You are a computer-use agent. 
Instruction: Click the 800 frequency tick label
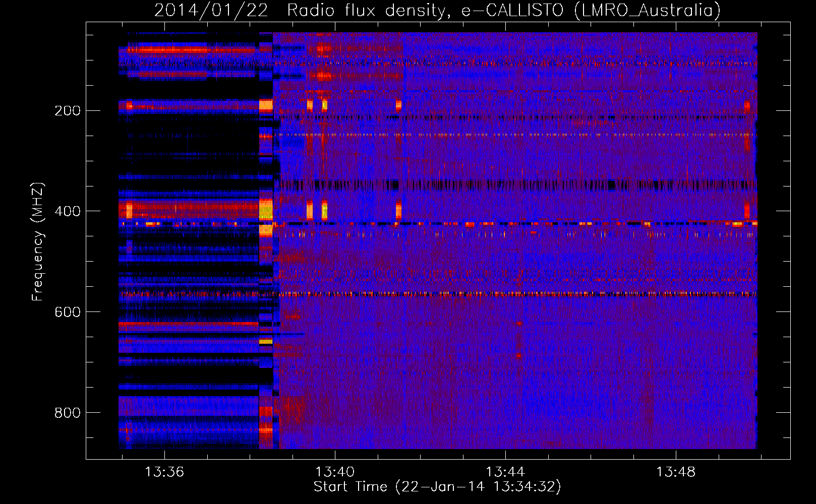pos(68,413)
